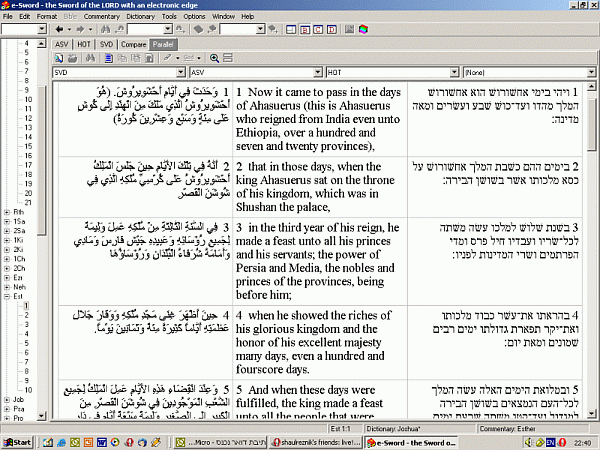Switch to e-Sword taskbar button

pos(411,443)
